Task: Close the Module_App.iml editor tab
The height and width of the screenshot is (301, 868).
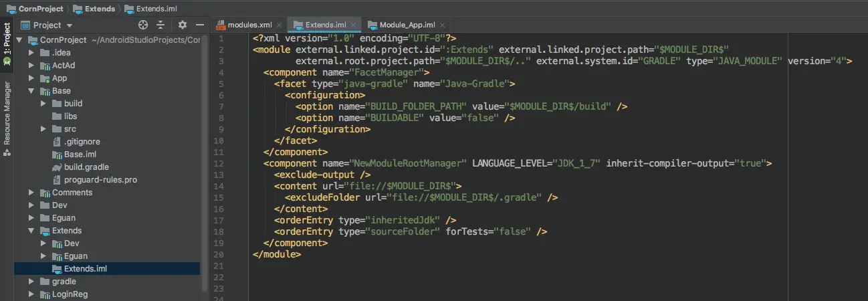Action: [442, 25]
